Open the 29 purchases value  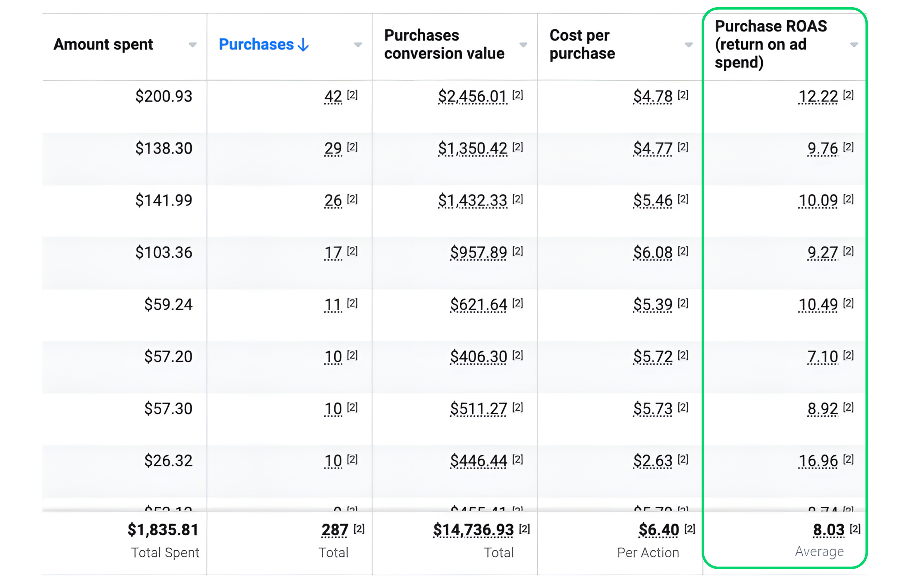pos(333,148)
